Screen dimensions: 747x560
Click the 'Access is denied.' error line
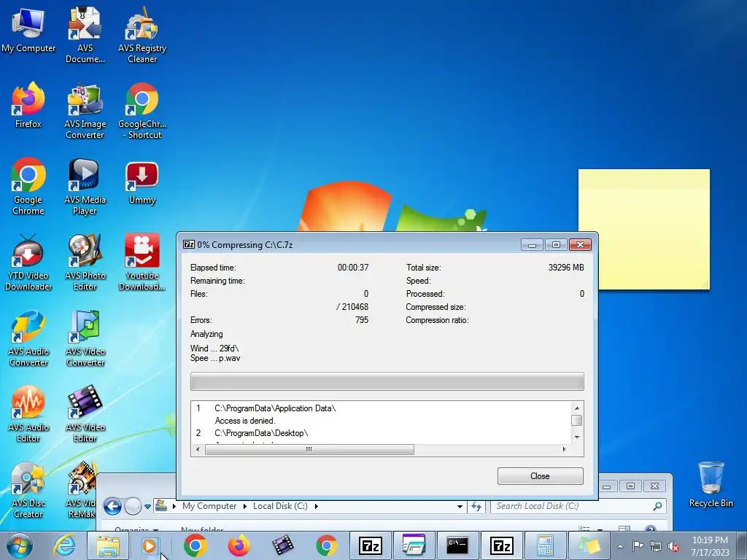[x=245, y=421]
